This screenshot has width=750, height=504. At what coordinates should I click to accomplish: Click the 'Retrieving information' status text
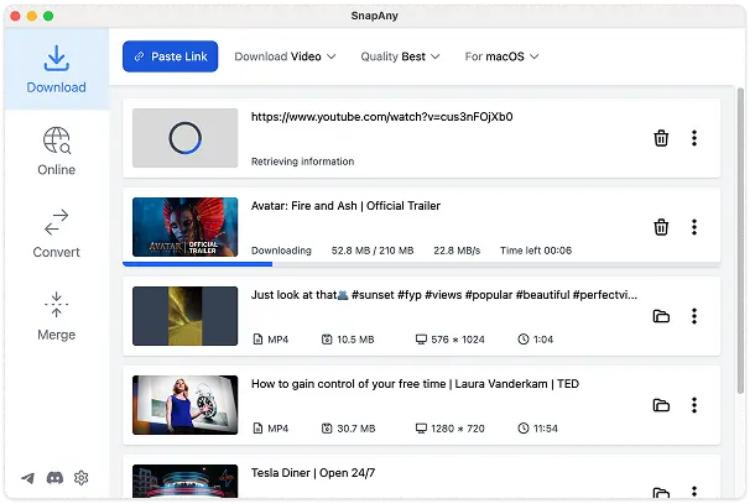(302, 162)
